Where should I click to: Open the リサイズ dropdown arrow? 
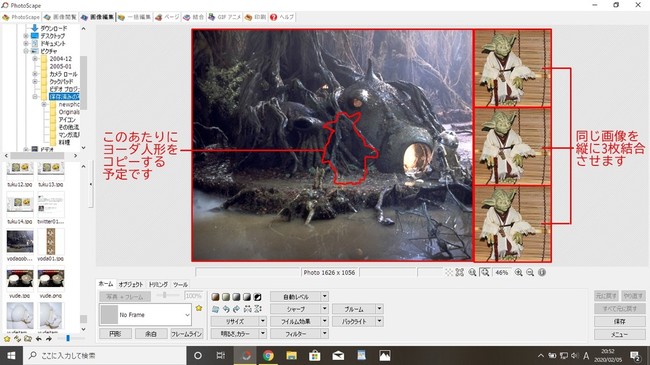tap(263, 321)
